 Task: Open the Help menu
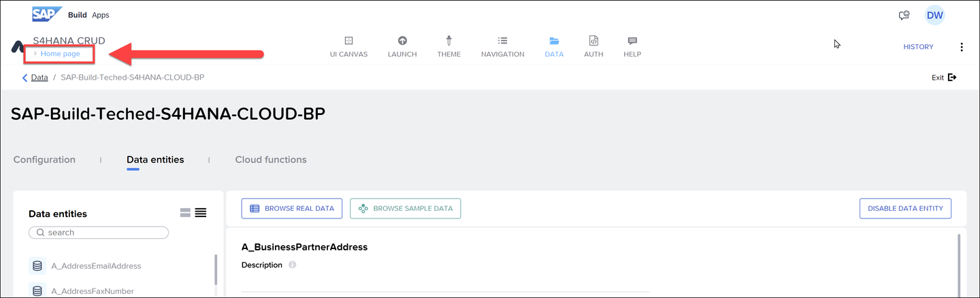(x=632, y=47)
